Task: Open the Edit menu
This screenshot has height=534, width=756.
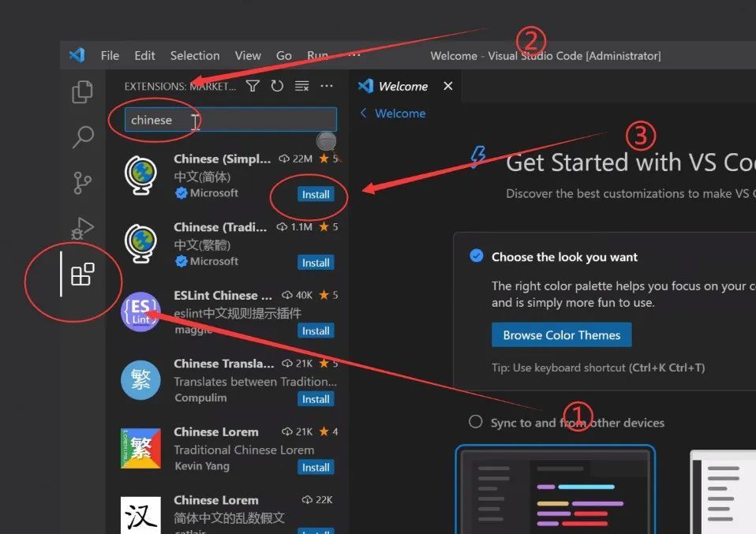Action: click(144, 56)
